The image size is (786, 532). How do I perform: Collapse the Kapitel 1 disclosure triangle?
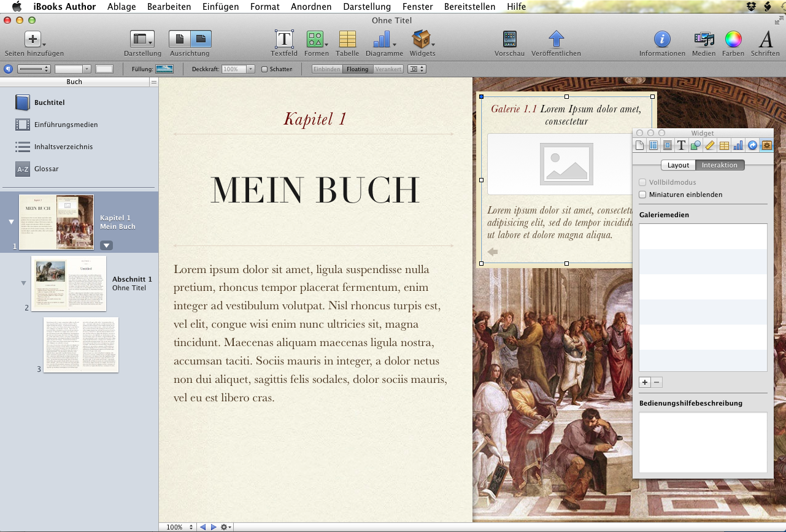coord(11,222)
